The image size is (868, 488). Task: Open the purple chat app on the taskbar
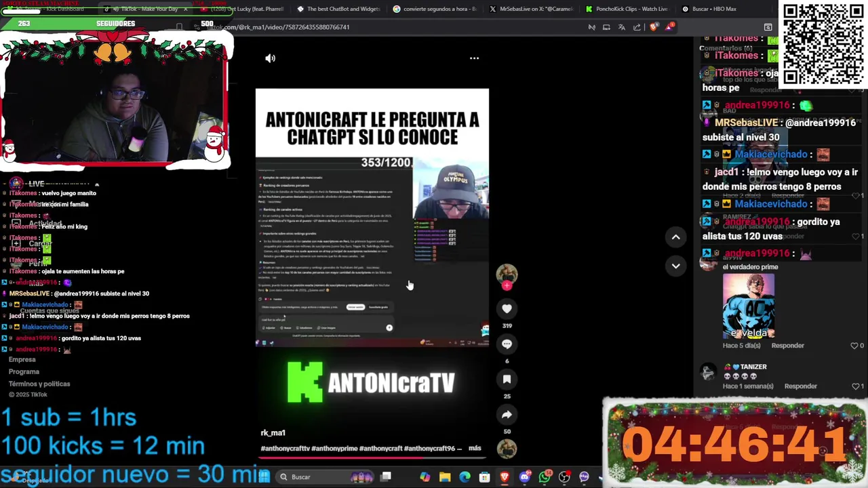tap(584, 477)
